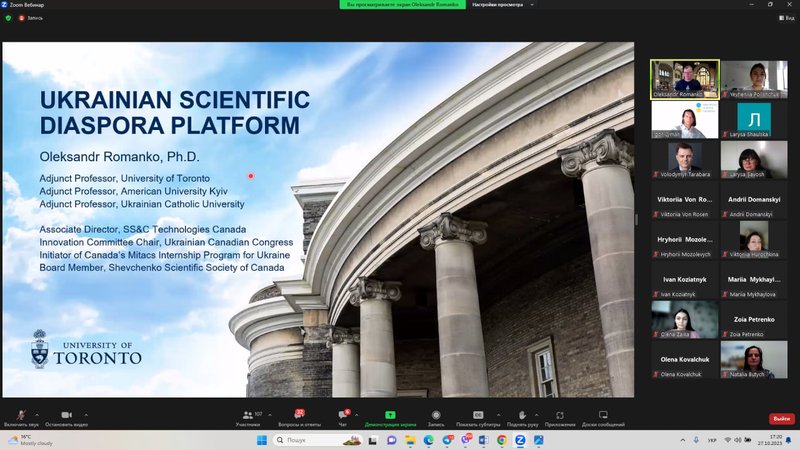
Task: Raise hand with Поднять руку
Action: coord(522,418)
